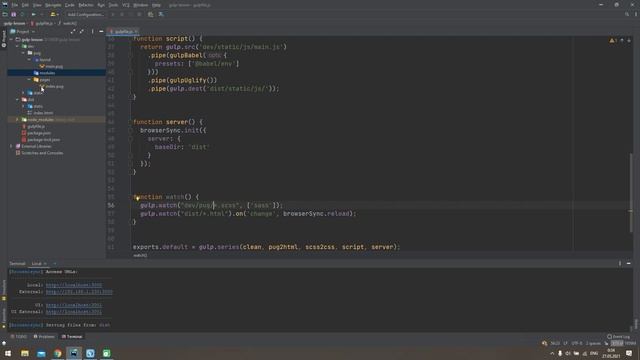
Task: Open the Project view dropdown
Action: pos(23,31)
